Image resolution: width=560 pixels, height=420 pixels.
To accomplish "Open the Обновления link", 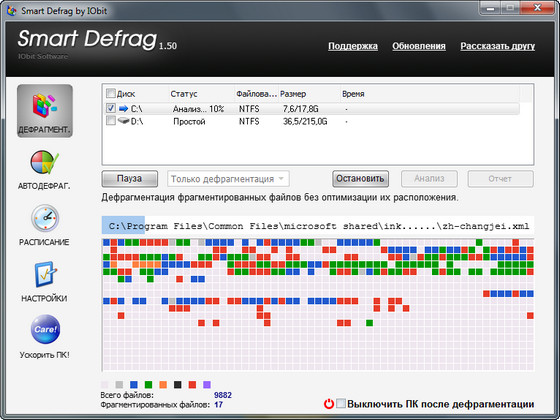I will 419,46.
